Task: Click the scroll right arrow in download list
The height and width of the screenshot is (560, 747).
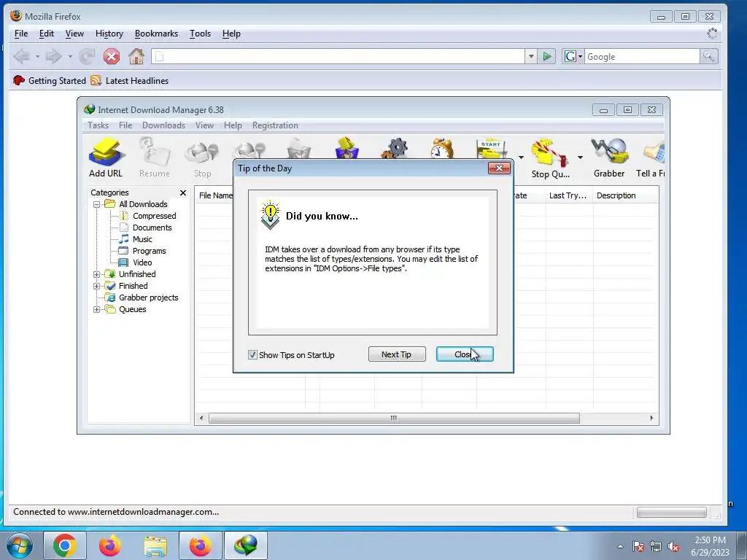Action: click(651, 418)
